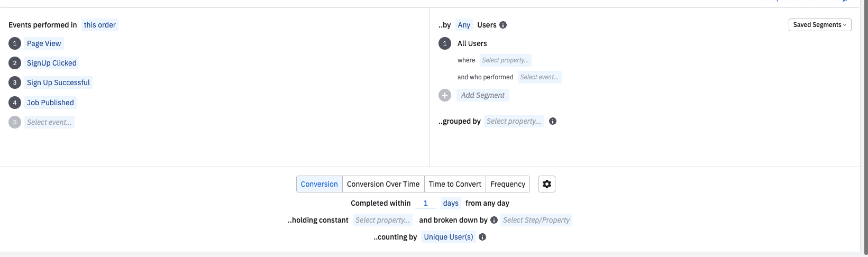Select the Frequency tab
The width and height of the screenshot is (868, 257).
pyautogui.click(x=508, y=184)
